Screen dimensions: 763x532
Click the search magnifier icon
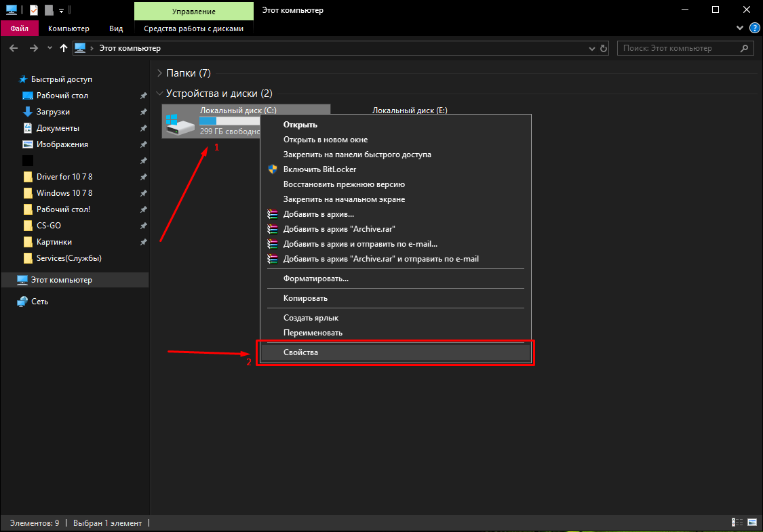pyautogui.click(x=744, y=48)
